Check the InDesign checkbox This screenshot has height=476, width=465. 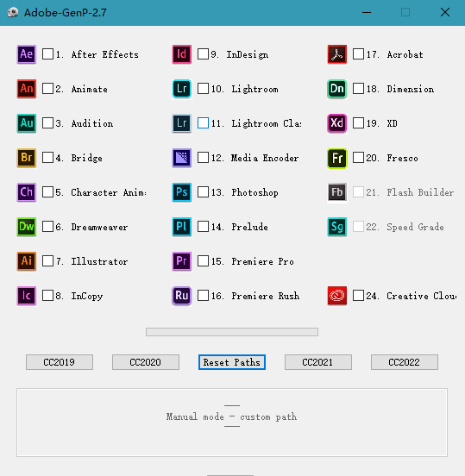[x=203, y=54]
